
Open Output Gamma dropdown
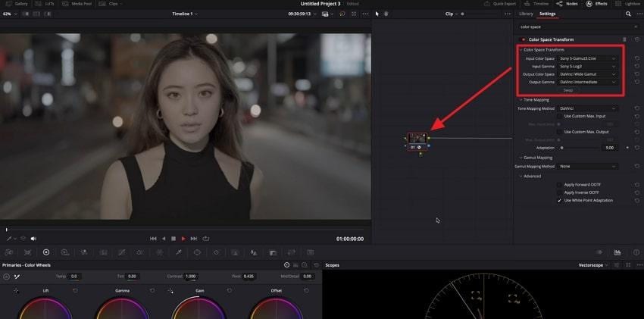point(587,82)
